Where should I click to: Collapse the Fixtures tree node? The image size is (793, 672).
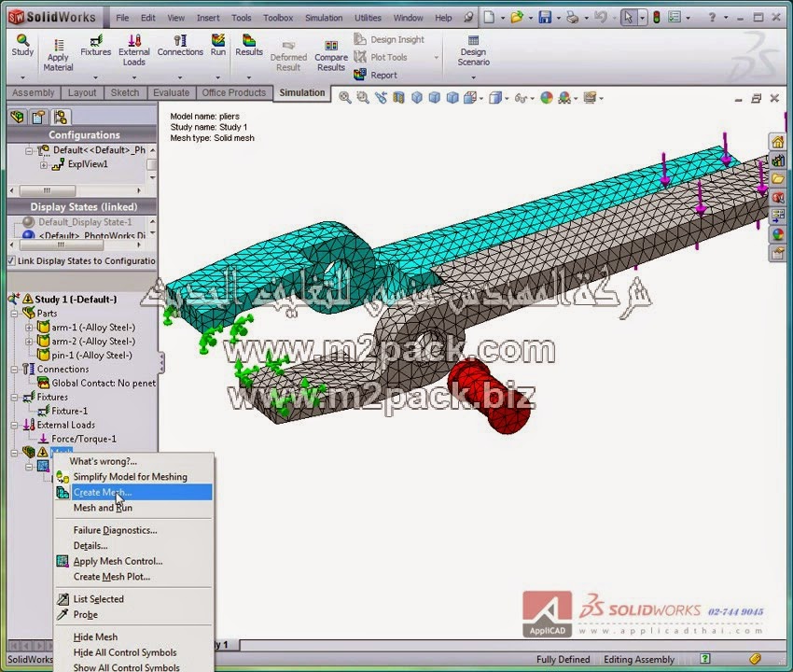[x=15, y=398]
